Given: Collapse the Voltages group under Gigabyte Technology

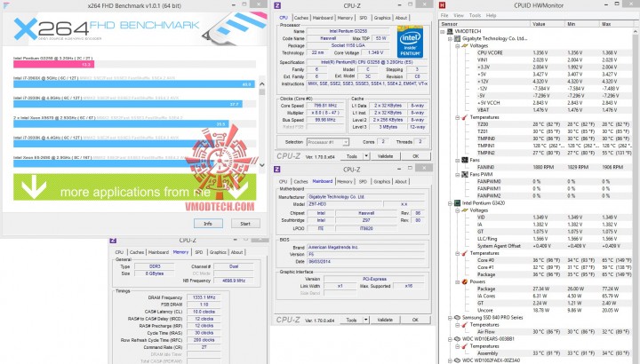Looking at the screenshot, I should coord(458,45).
